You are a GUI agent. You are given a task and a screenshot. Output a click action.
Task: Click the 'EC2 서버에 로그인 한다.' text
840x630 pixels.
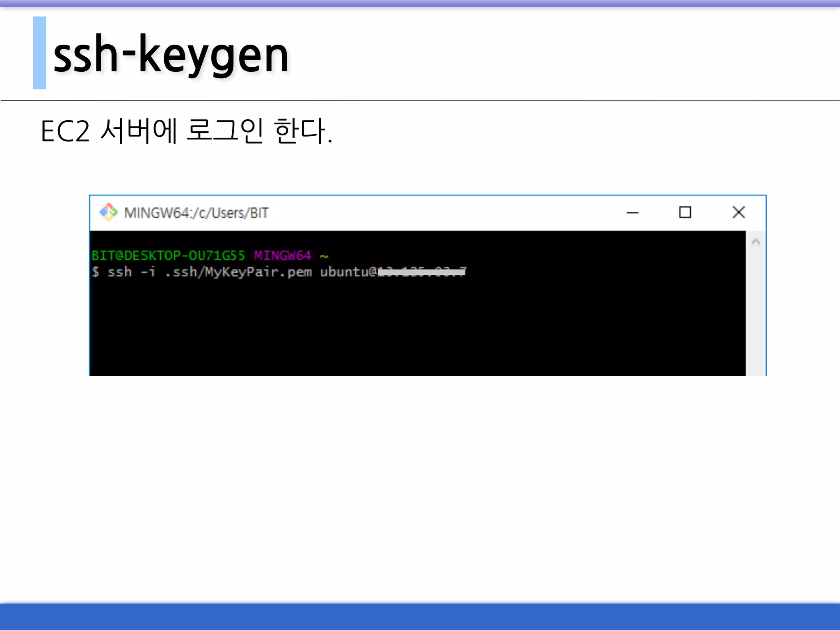click(187, 131)
